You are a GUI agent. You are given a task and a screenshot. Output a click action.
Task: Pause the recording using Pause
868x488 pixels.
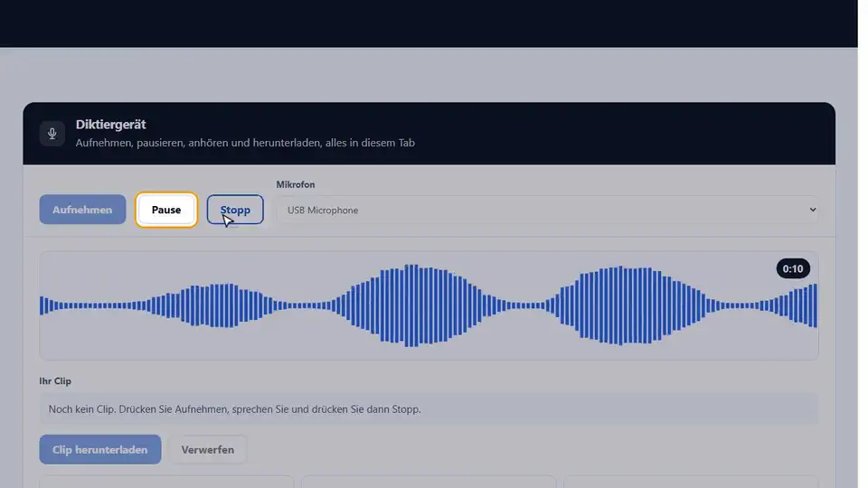(166, 210)
